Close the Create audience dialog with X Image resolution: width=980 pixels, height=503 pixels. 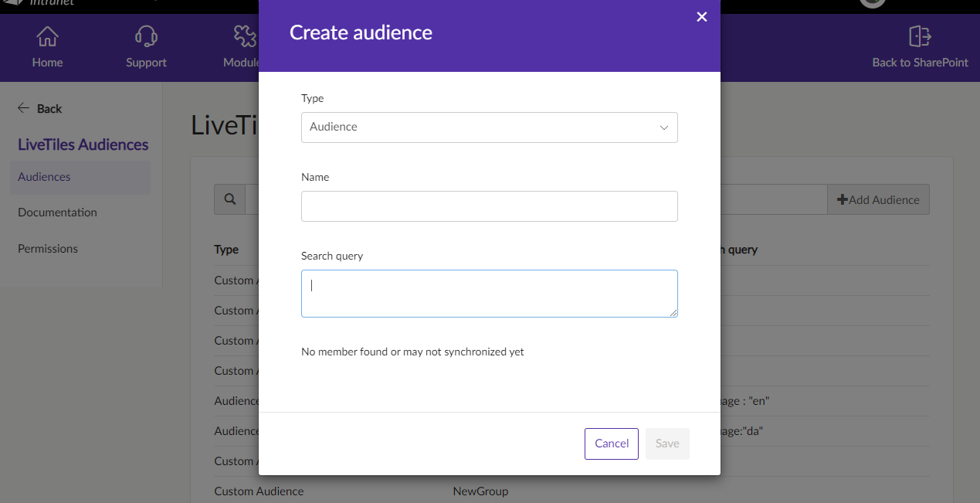[701, 17]
